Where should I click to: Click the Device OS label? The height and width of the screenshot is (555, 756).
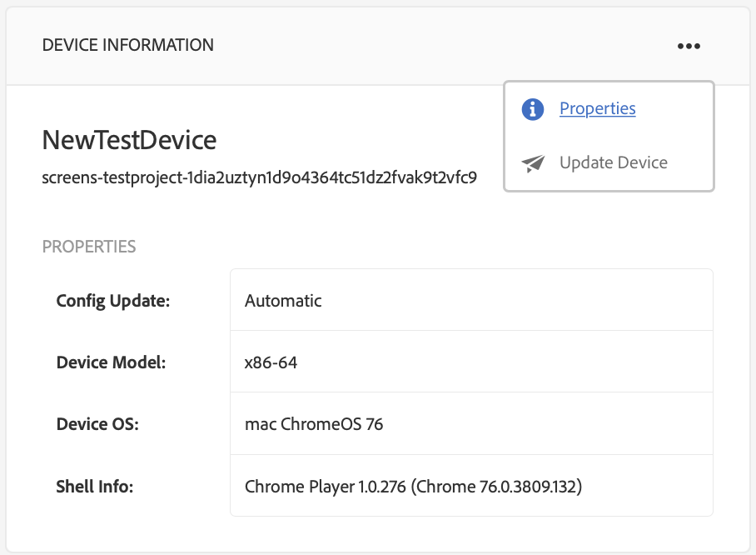click(x=97, y=424)
